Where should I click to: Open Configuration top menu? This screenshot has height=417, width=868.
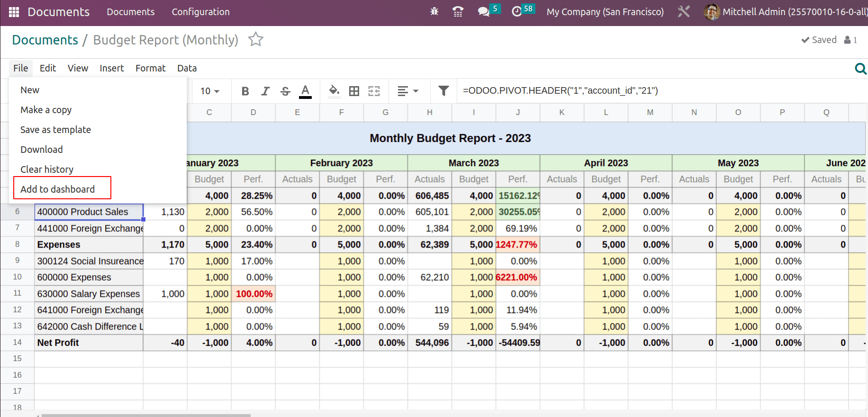tap(201, 12)
